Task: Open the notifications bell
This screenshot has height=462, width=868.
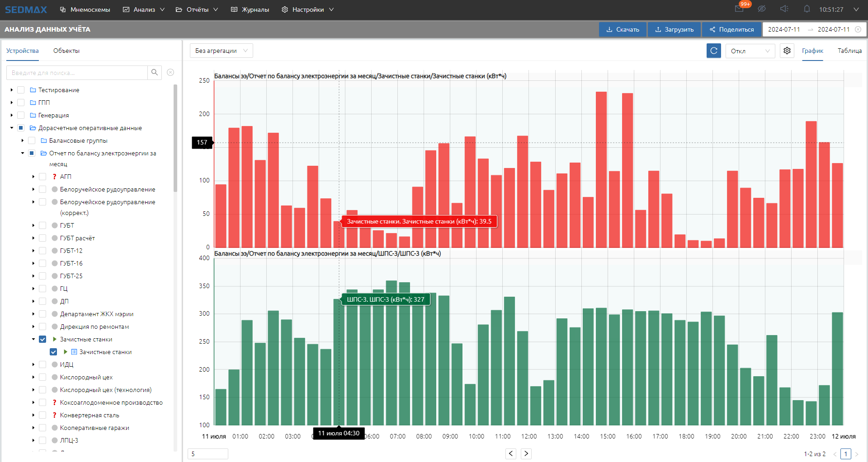Action: [x=807, y=9]
